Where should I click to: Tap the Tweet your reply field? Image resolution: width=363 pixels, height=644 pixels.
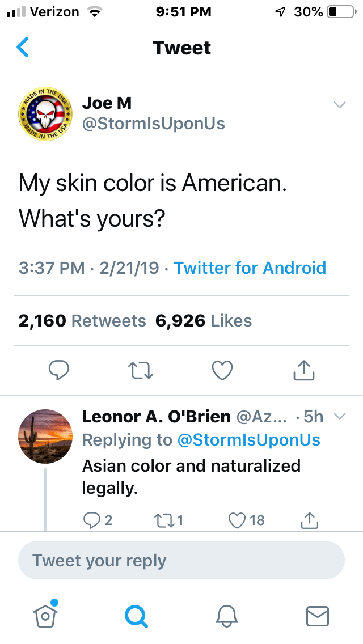tap(181, 561)
